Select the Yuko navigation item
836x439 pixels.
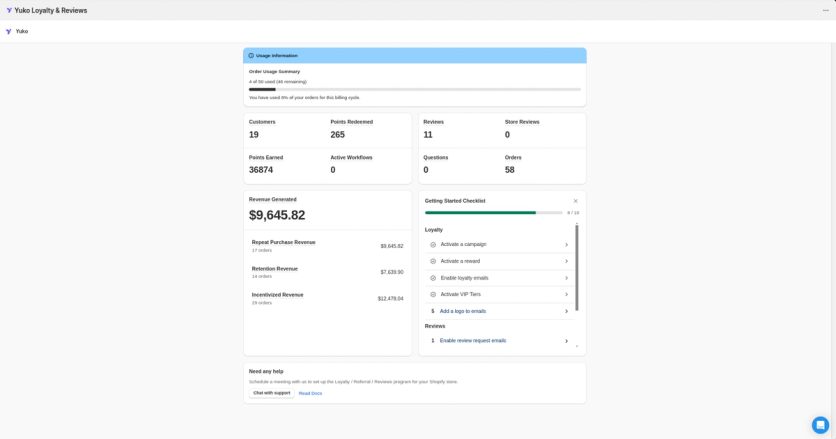(22, 31)
